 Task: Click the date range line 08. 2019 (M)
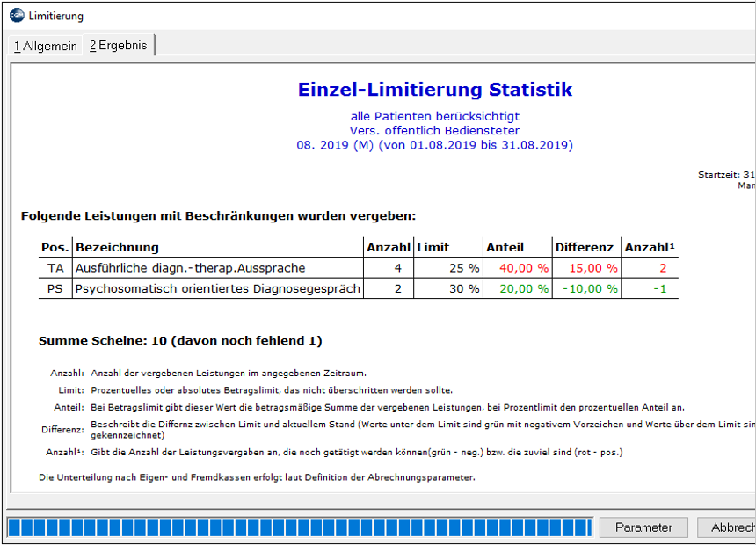pos(435,145)
